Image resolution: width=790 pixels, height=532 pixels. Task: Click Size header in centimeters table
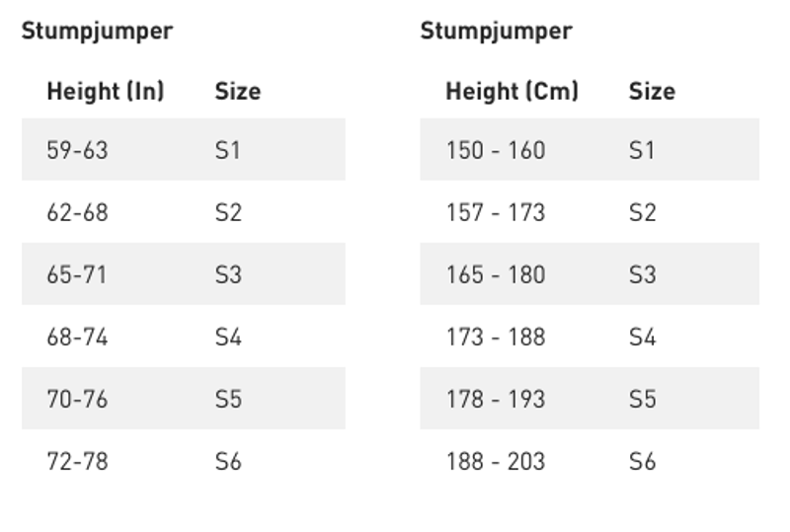pyautogui.click(x=652, y=92)
